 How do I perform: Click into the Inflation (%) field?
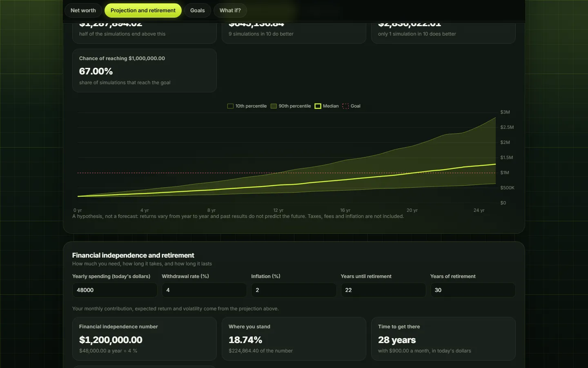[x=294, y=290]
